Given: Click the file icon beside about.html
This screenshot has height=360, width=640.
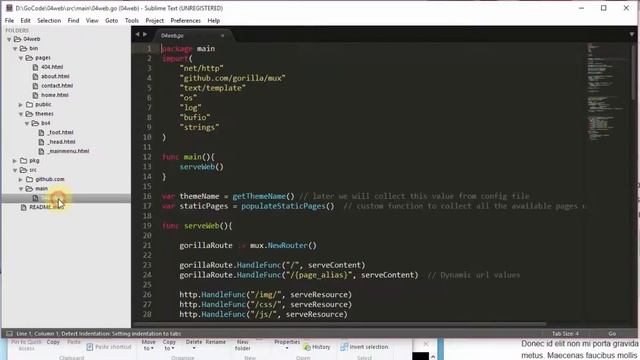Looking at the screenshot, I should point(35,76).
